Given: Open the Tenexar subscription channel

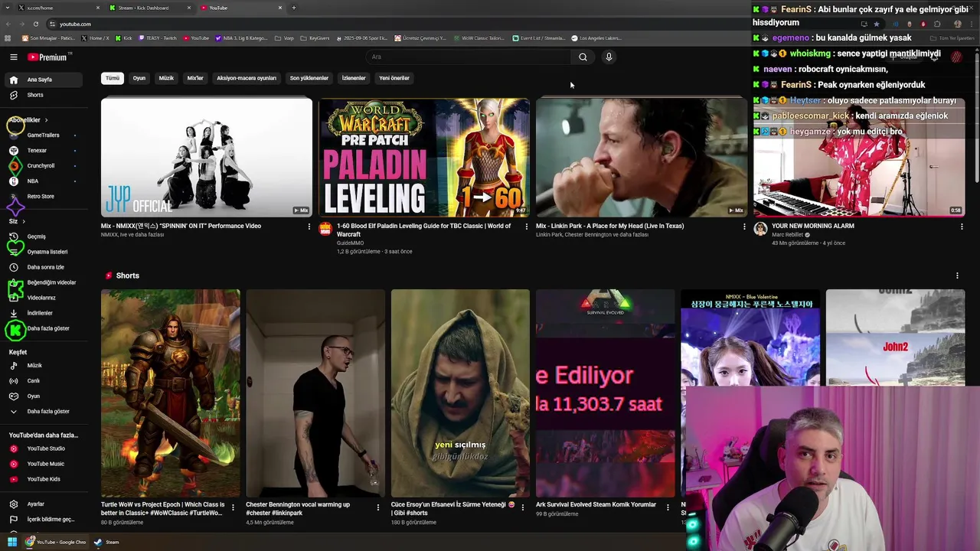Looking at the screenshot, I should click(44, 150).
